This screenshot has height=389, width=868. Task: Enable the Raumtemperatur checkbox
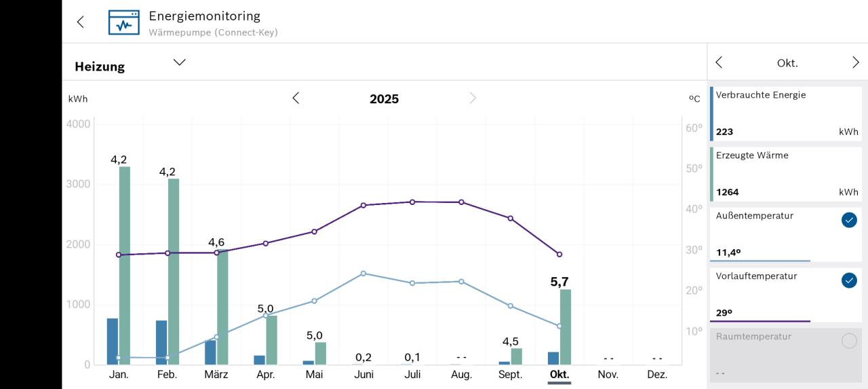click(849, 341)
